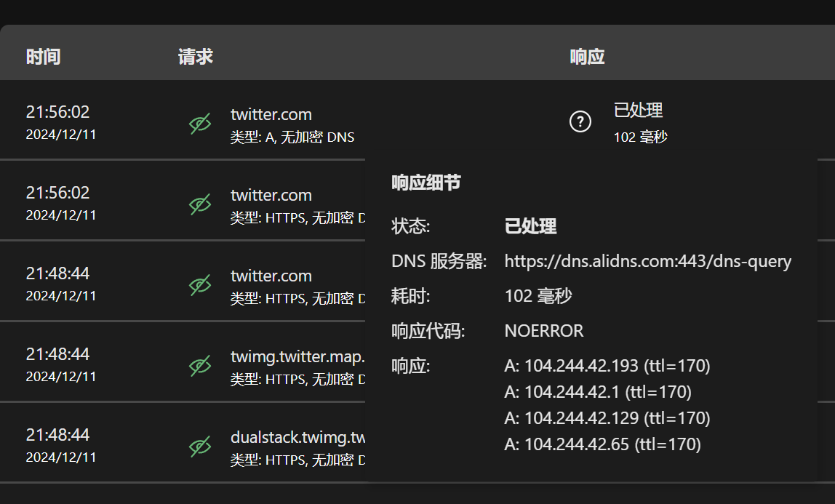Click tracker eye icon in twitter.com type A row
This screenshot has width=835, height=504.
tap(200, 124)
